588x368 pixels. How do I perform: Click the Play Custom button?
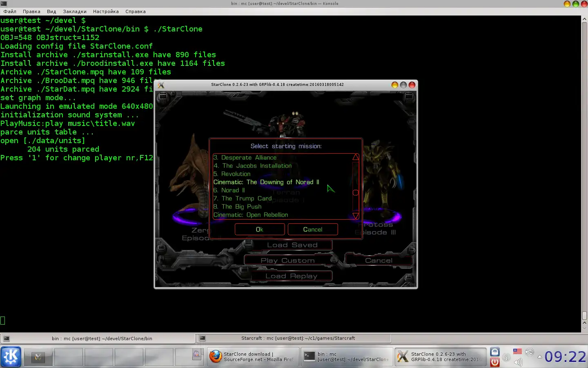(x=288, y=260)
